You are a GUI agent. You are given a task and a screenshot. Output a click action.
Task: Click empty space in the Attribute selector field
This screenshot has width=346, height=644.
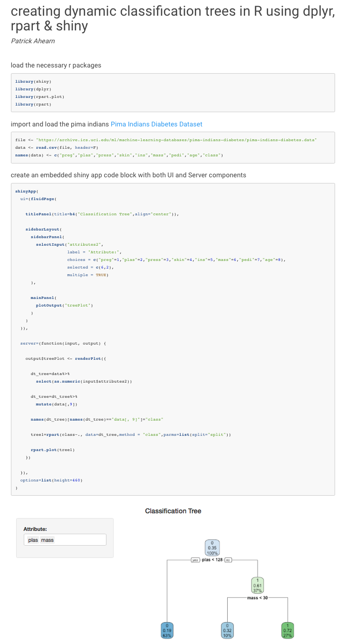click(80, 540)
